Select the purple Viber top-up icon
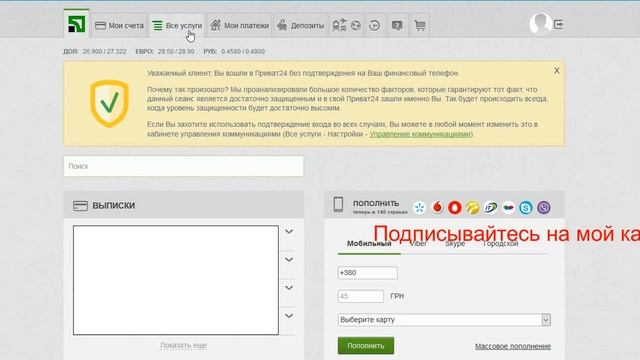 coord(544,208)
